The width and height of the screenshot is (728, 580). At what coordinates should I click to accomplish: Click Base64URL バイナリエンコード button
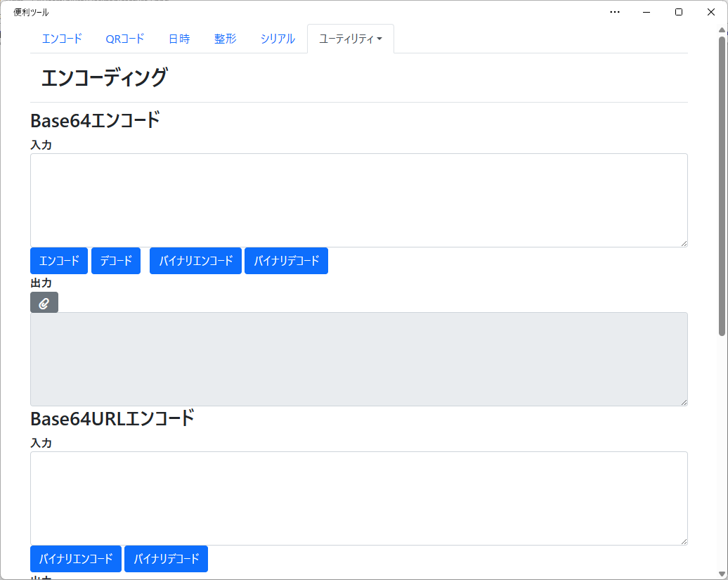pos(76,559)
